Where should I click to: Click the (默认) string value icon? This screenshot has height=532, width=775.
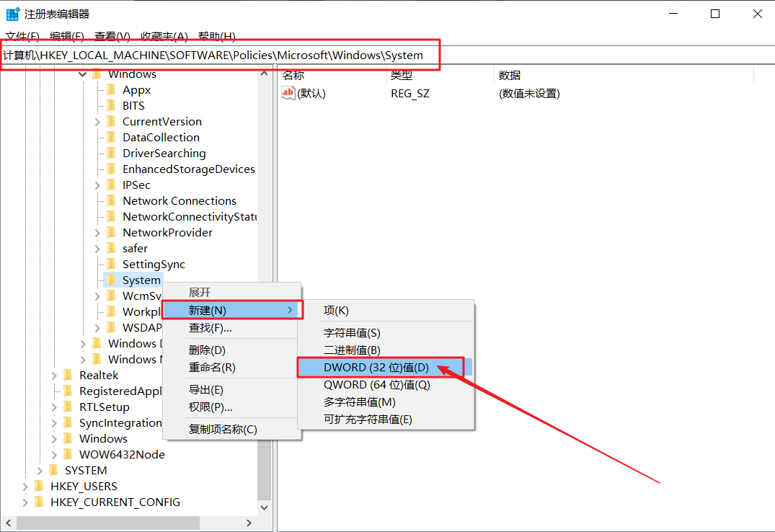point(288,93)
